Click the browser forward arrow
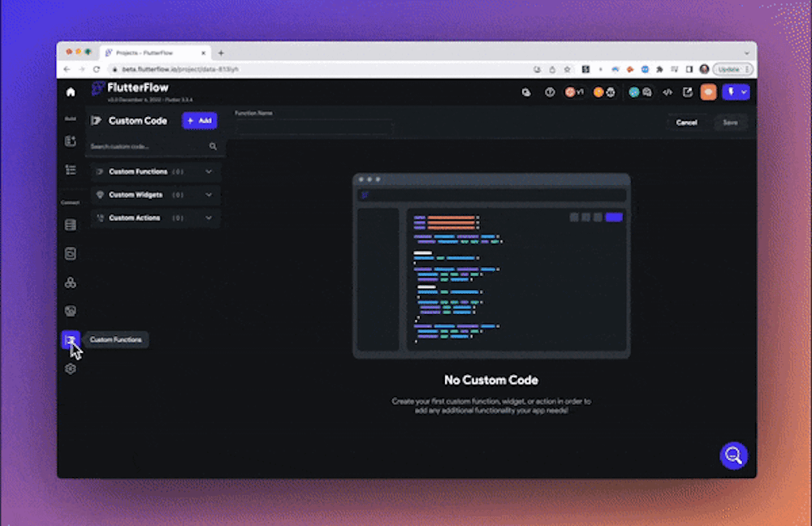 point(81,69)
